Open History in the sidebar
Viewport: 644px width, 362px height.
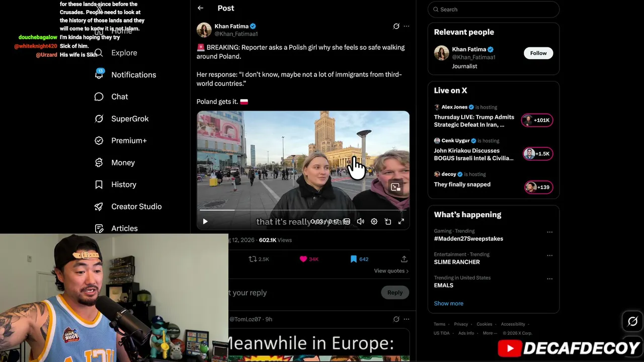(124, 185)
